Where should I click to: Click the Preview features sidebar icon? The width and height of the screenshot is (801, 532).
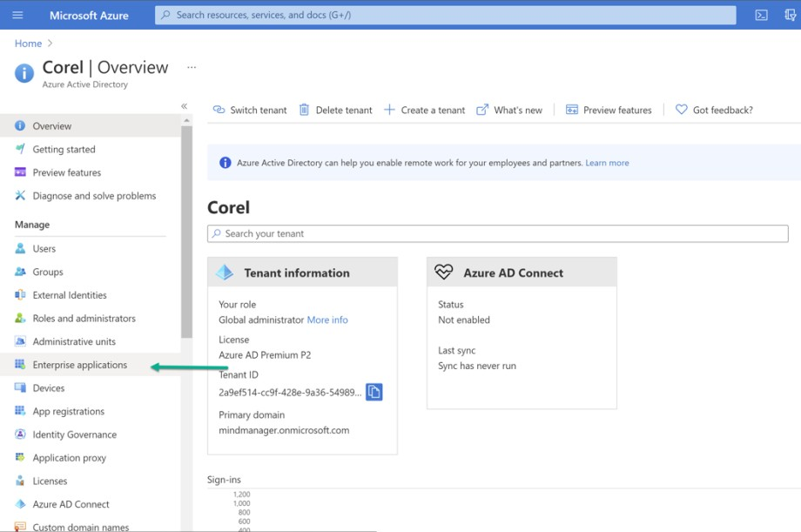pyautogui.click(x=20, y=172)
